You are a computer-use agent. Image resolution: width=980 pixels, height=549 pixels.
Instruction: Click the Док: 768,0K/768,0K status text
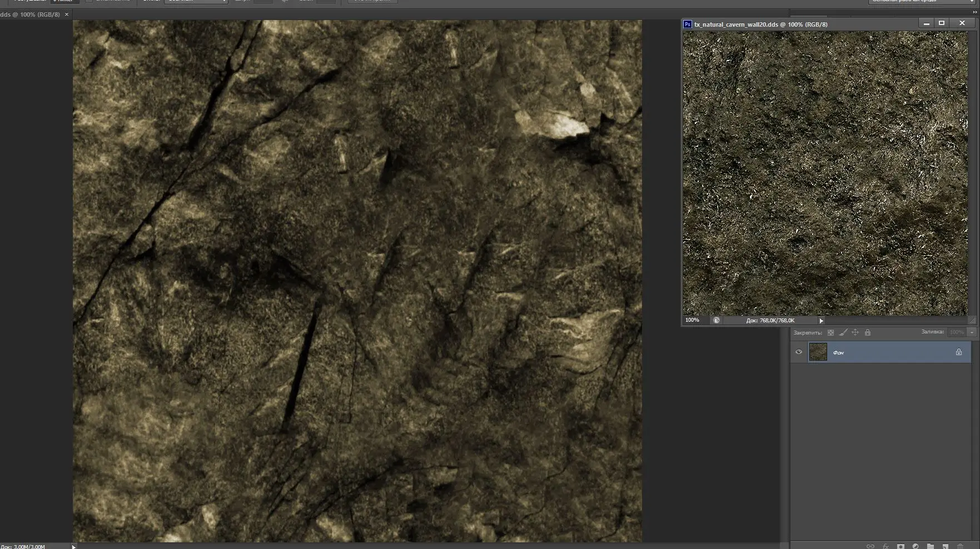pos(770,321)
